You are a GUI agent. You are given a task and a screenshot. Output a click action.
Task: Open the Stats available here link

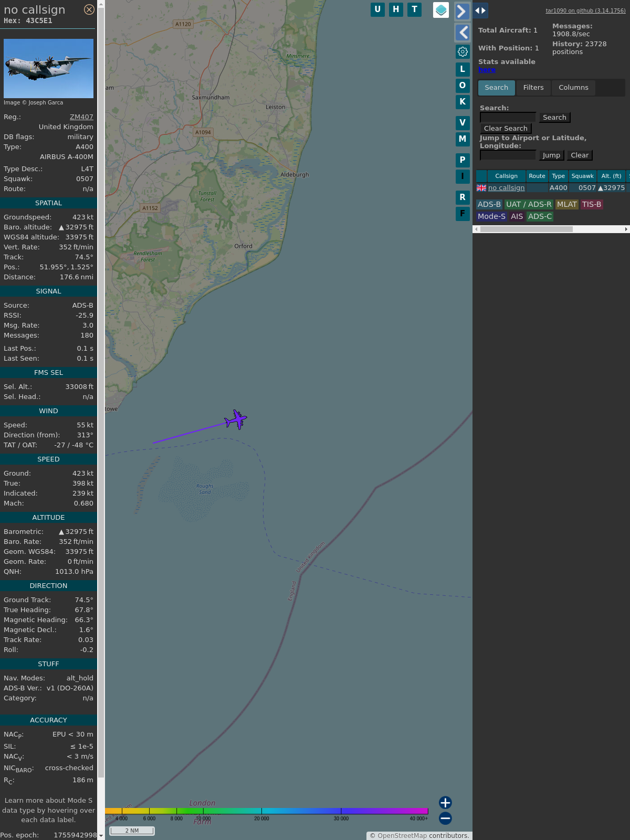pos(487,70)
